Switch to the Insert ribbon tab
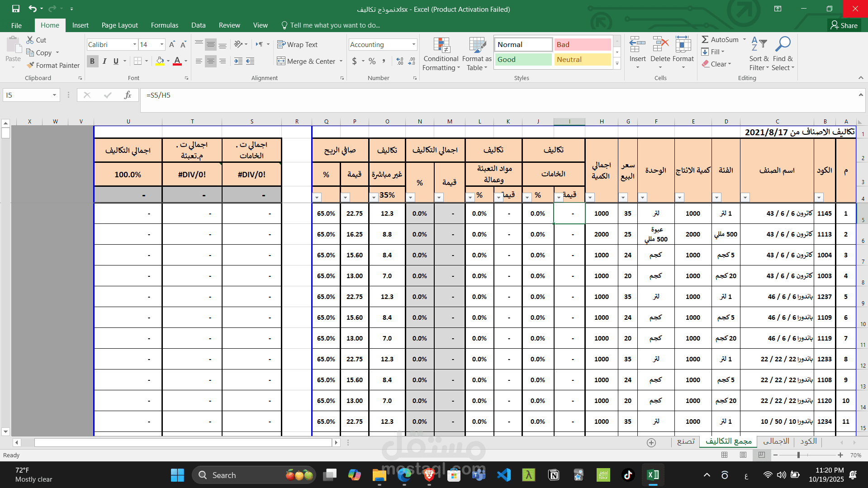868x488 pixels. [80, 25]
